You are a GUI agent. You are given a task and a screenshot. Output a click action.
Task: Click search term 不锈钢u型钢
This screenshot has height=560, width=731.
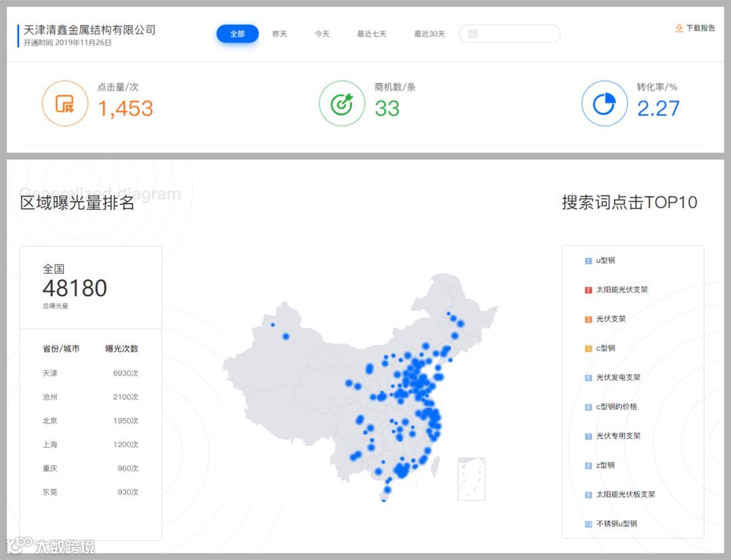[617, 523]
